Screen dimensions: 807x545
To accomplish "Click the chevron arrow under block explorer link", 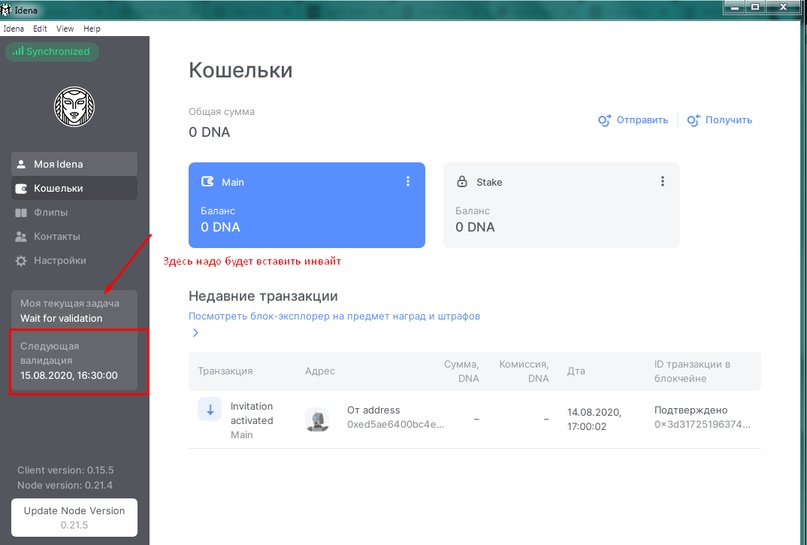I will point(195,332).
